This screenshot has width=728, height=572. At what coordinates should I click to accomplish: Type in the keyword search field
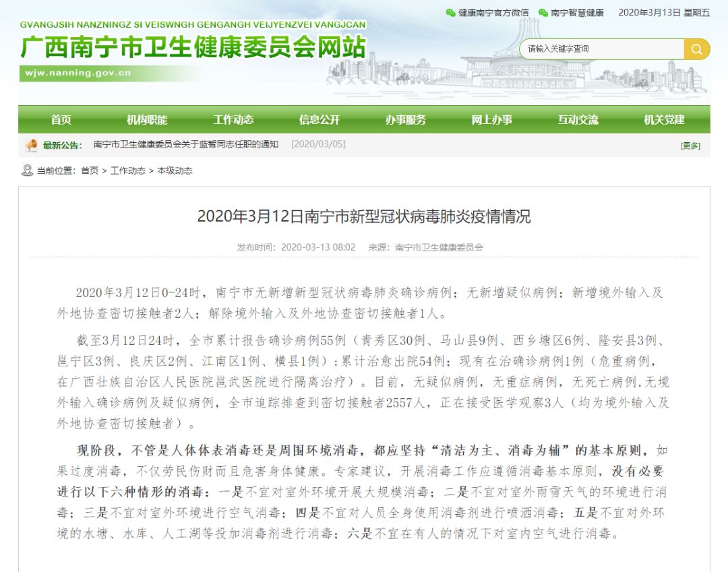pos(601,49)
